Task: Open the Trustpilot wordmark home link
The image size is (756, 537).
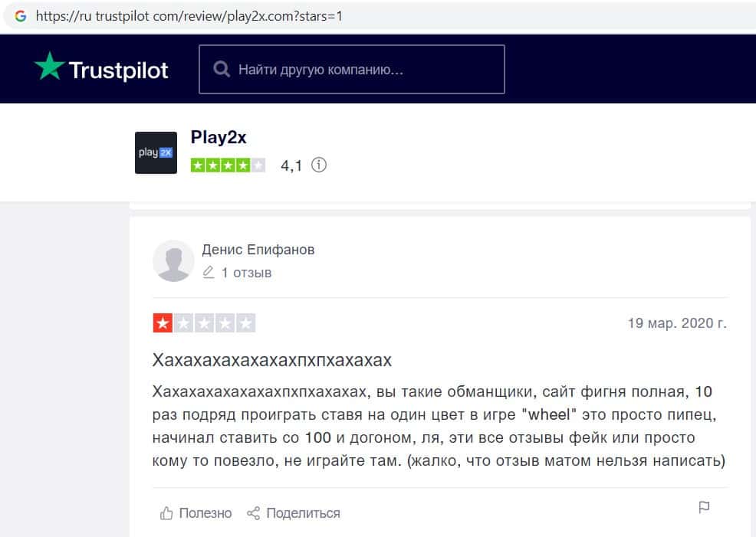Action: point(119,70)
